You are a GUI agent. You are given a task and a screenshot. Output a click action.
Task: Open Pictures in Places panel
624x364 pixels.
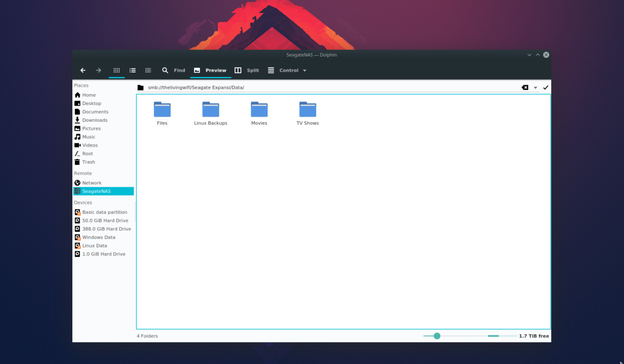[x=103, y=128]
